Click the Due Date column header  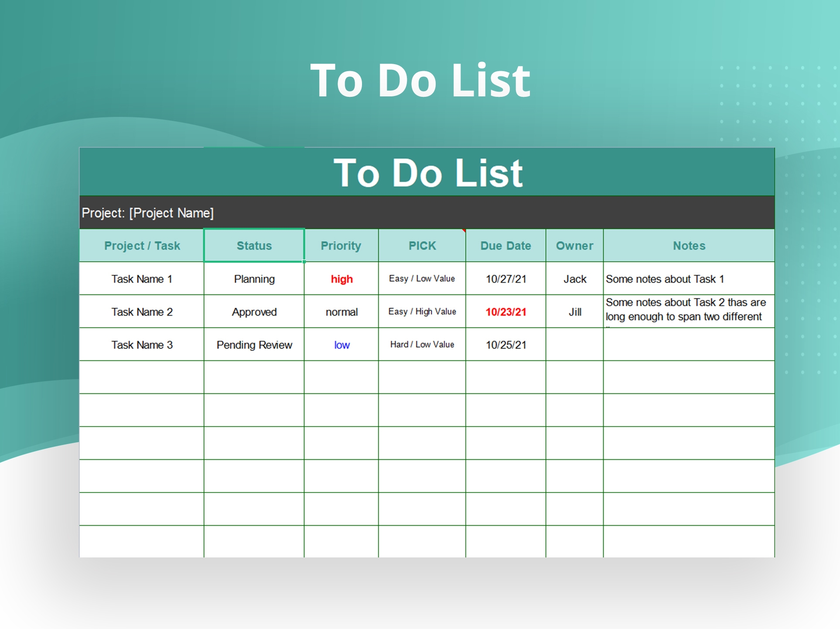[505, 245]
